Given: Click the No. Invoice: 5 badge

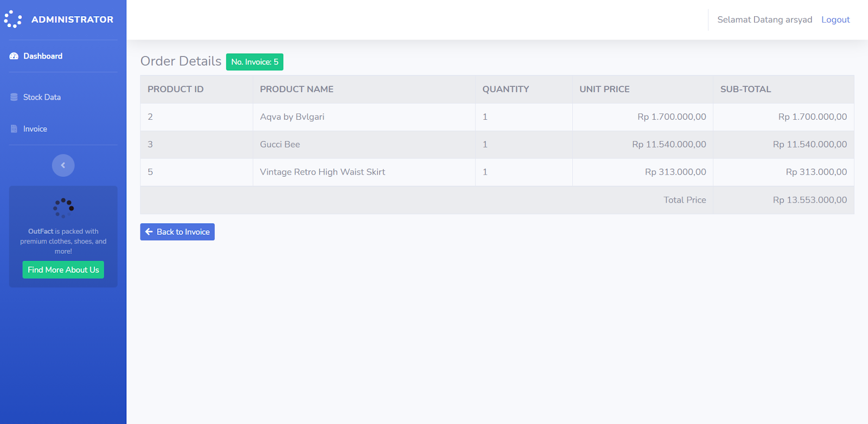Looking at the screenshot, I should coord(255,62).
